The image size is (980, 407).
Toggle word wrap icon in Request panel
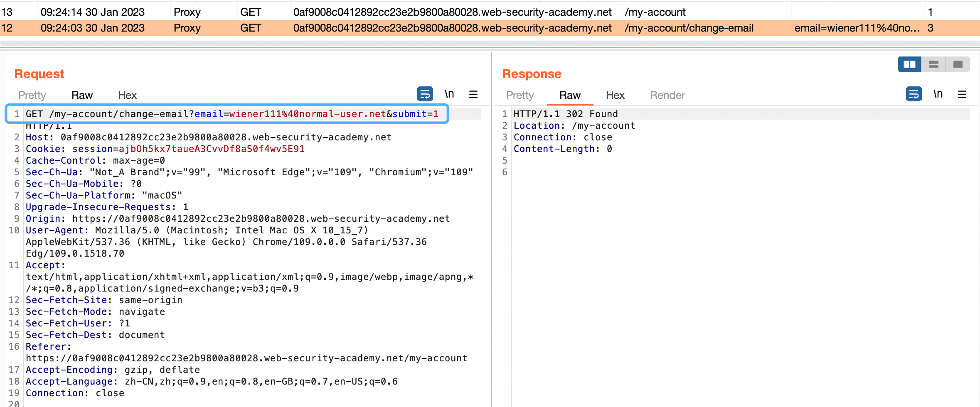(x=425, y=94)
